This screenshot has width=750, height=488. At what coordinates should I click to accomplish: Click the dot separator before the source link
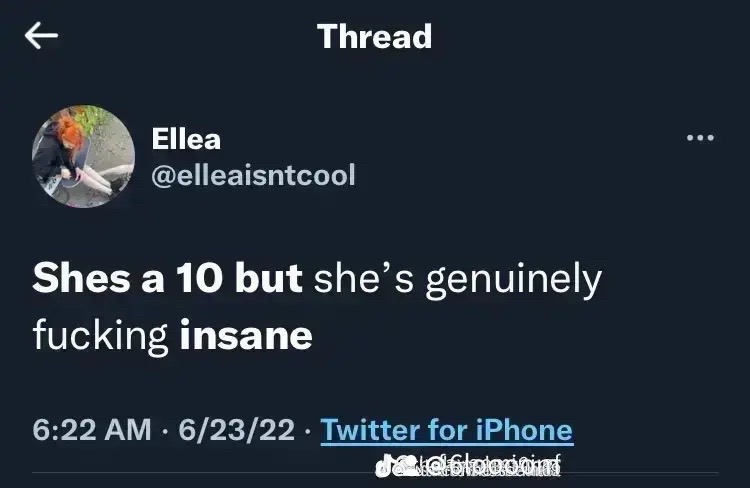[x=307, y=431]
